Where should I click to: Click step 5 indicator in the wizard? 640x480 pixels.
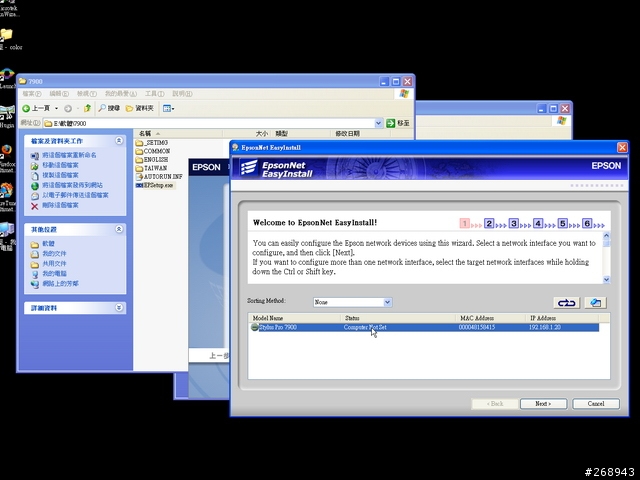click(562, 223)
